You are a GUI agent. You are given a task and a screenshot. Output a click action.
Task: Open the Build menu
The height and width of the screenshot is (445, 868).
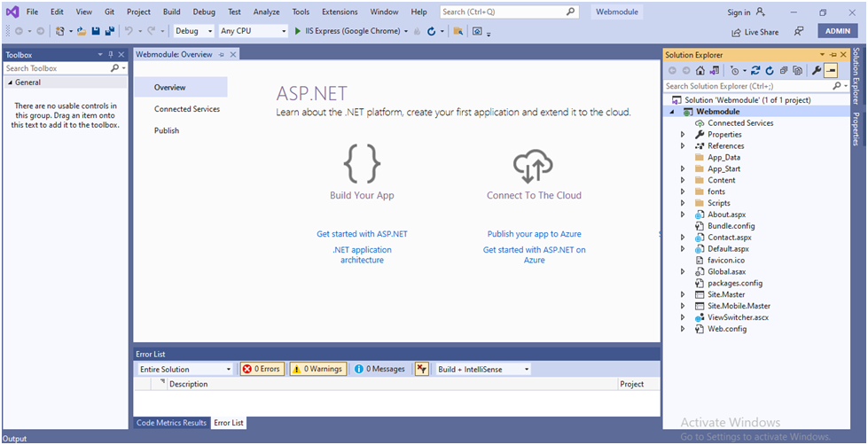click(172, 12)
